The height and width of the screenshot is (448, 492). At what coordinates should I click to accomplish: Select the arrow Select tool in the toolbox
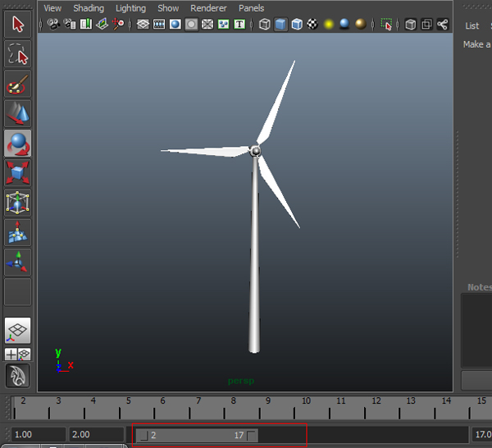(17, 24)
